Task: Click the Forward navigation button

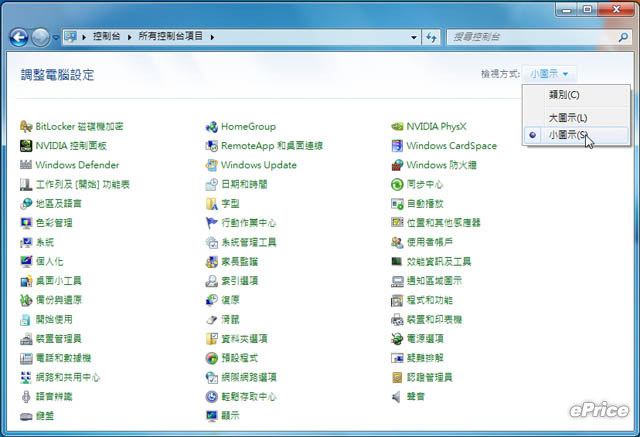Action: click(40, 38)
